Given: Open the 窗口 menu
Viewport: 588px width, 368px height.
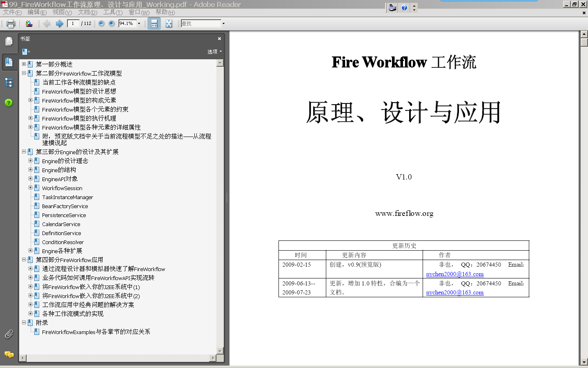Looking at the screenshot, I should pos(139,12).
